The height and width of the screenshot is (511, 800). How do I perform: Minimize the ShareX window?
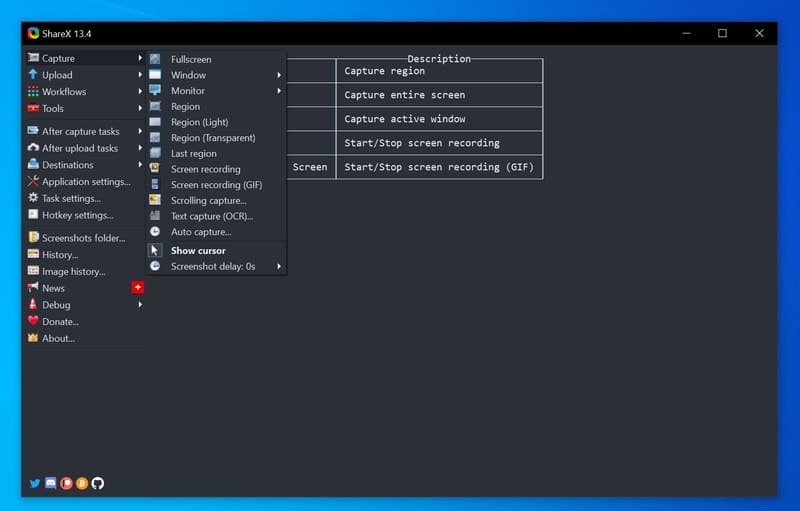(686, 33)
